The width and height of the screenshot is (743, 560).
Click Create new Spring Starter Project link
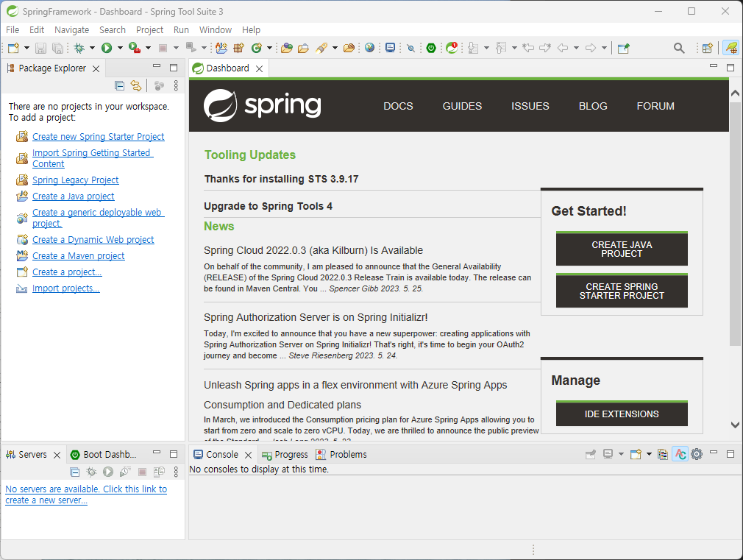(98, 137)
